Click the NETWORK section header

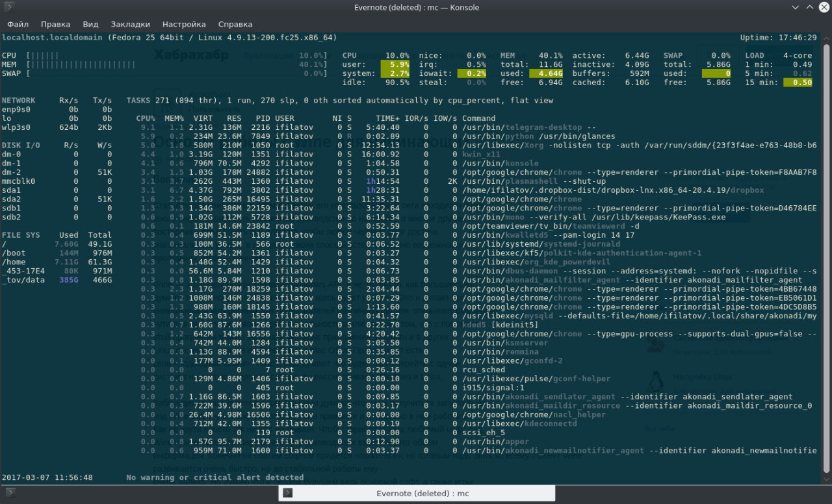pyautogui.click(x=19, y=101)
